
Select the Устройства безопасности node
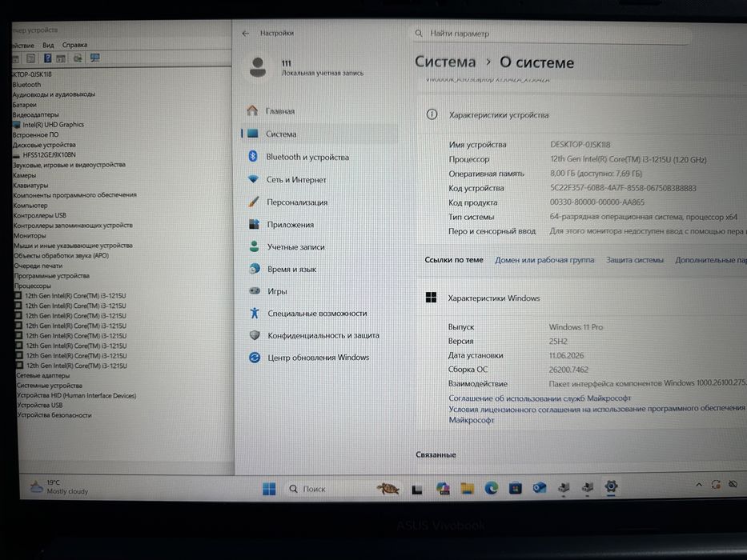coord(54,414)
